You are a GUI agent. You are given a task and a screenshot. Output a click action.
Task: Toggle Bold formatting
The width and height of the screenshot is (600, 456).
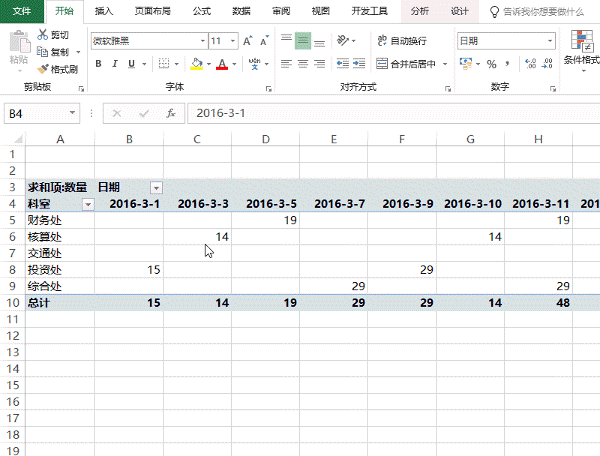[x=98, y=64]
